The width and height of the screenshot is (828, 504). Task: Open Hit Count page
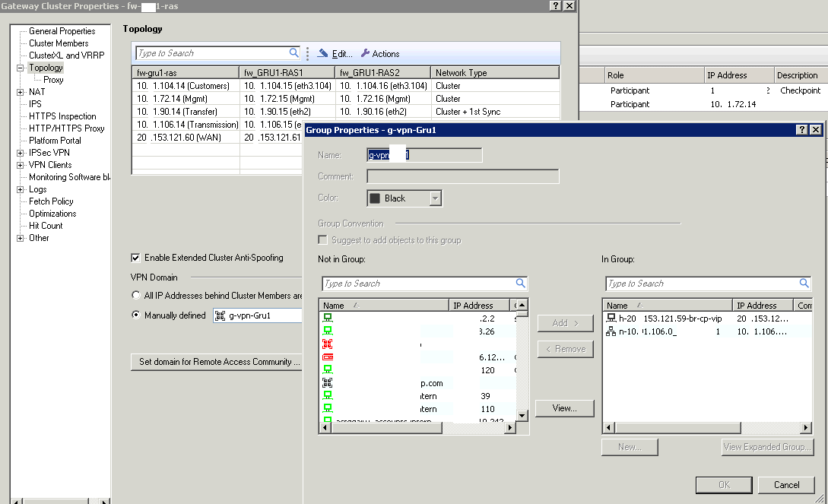(46, 225)
